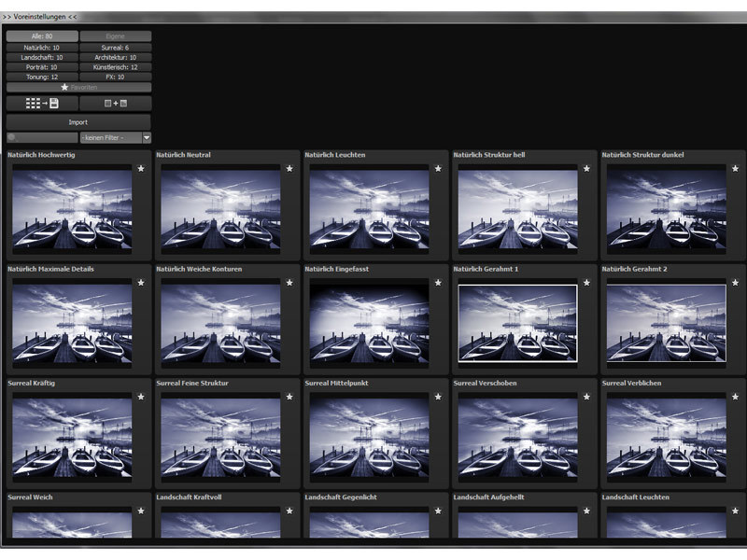Filter presets by Künstlerisch category

115,67
